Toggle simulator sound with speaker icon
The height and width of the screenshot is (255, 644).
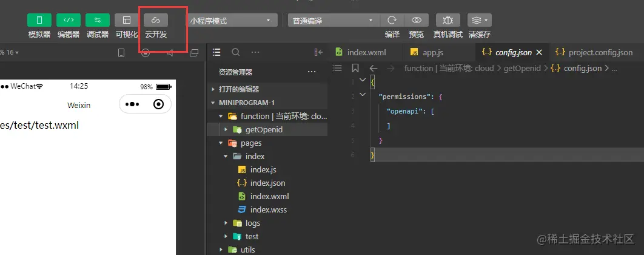[x=170, y=53]
